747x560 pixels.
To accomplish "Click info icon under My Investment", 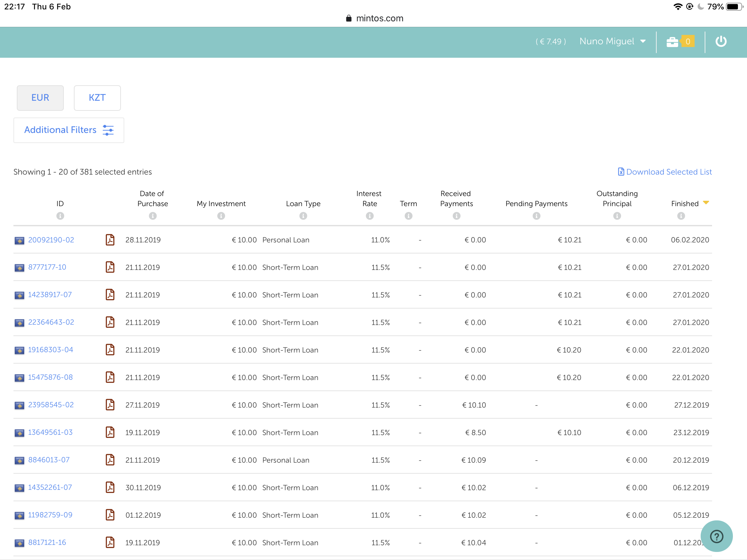I will [221, 216].
